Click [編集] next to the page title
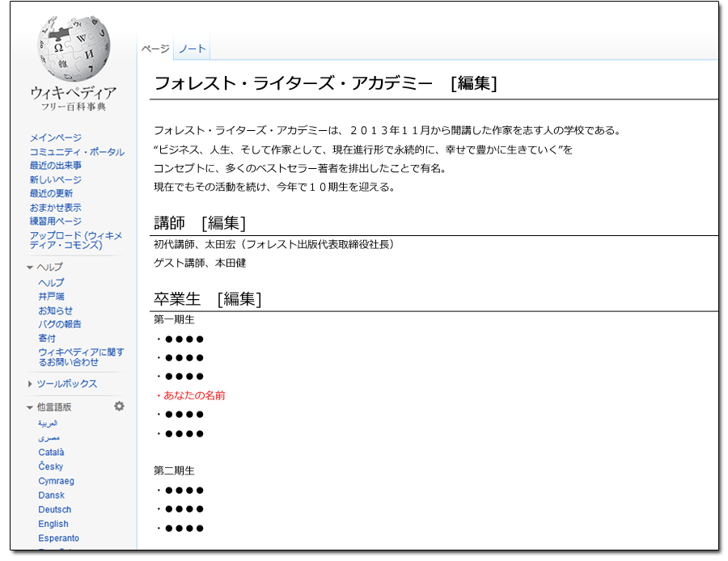The width and height of the screenshot is (728, 561). click(x=474, y=83)
